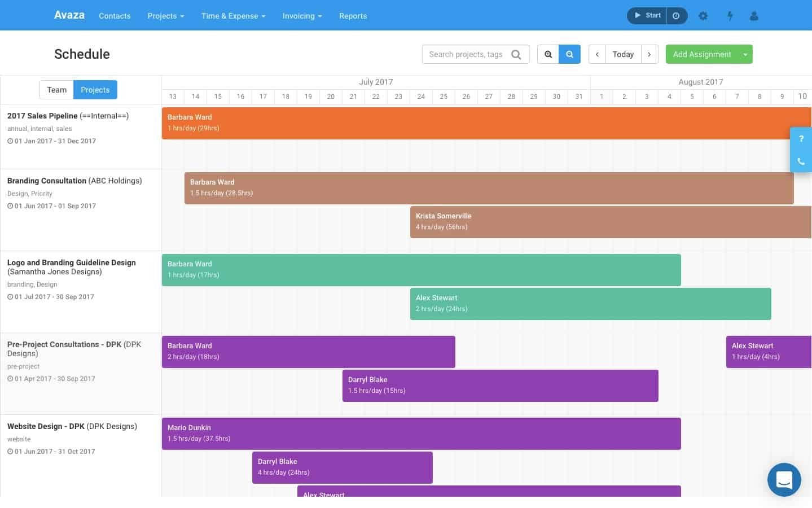Switch schedule to Projects view
This screenshot has width=812, height=508.
[95, 90]
